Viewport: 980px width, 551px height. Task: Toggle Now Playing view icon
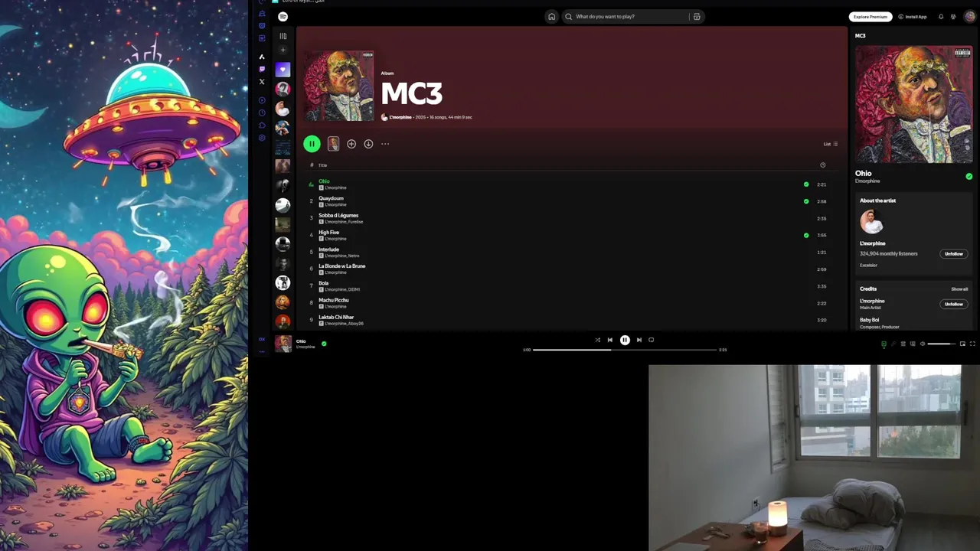tap(884, 344)
